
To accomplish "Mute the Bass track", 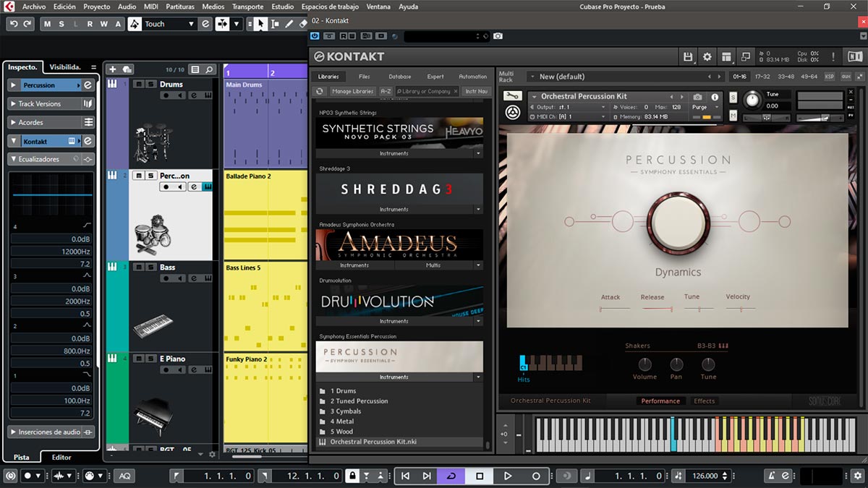I will [x=139, y=267].
